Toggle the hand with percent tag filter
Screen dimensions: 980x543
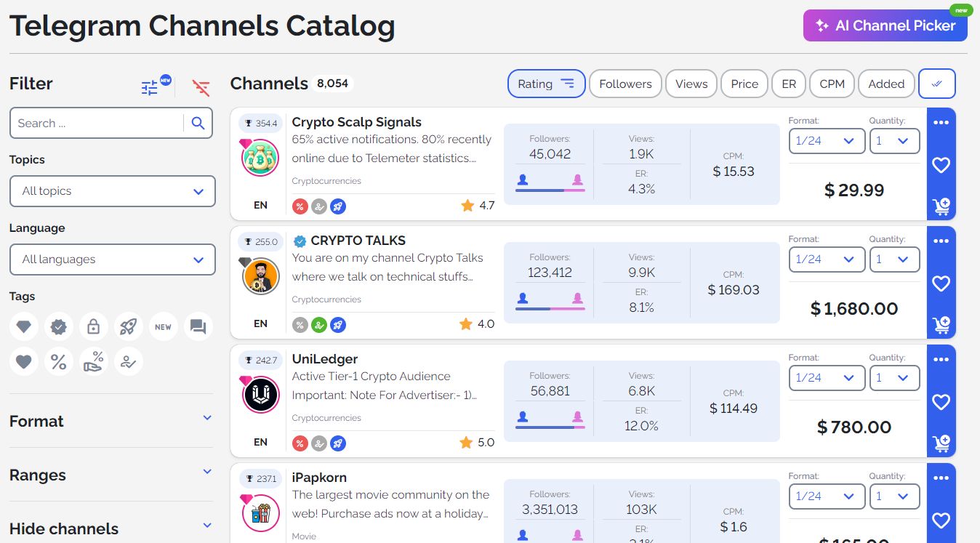pyautogui.click(x=94, y=362)
